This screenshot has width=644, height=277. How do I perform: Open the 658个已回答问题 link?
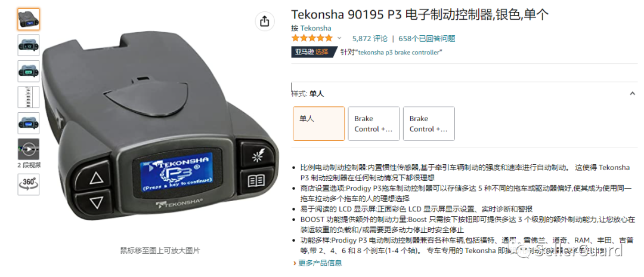[427, 39]
